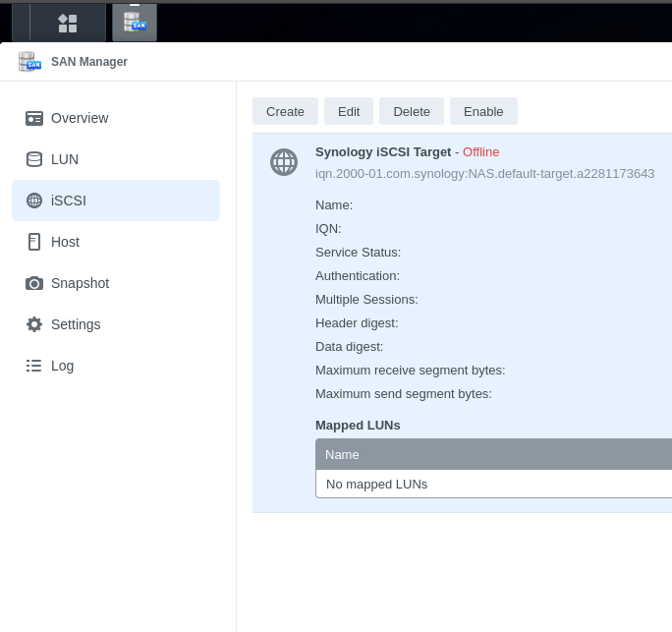Click the 'Multiple Sessions:' label

(366, 300)
